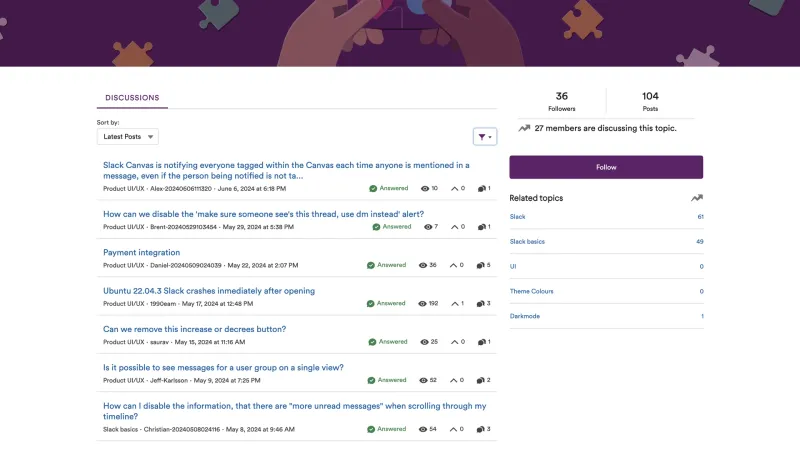Click the Slack basics topic count 49
Viewport: 800px width, 450px height.
(700, 242)
